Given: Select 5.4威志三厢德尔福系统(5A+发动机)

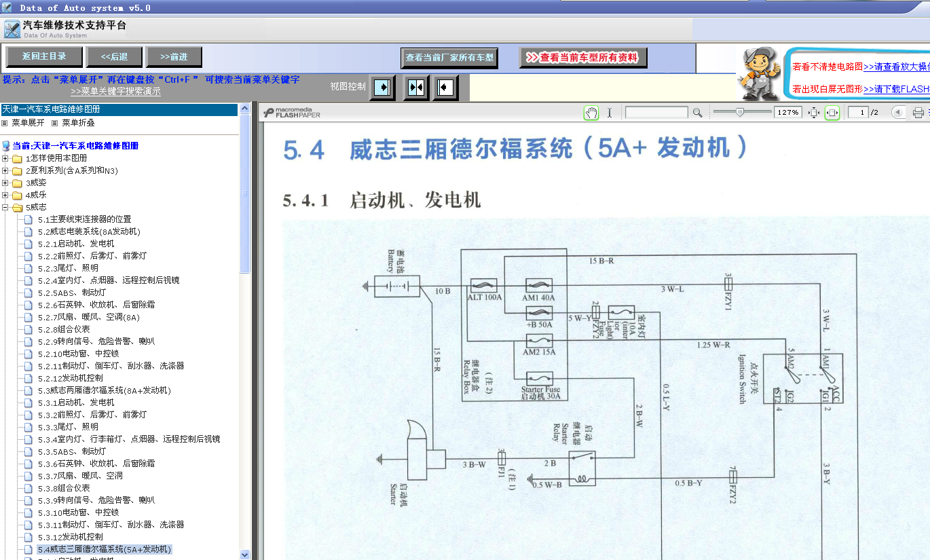Looking at the screenshot, I should click(105, 549).
